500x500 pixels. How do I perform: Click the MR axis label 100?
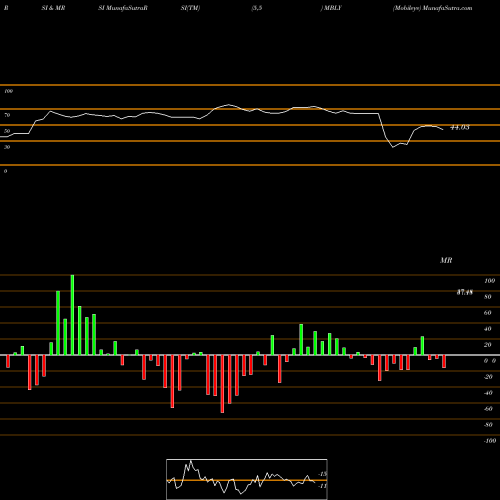coord(490,281)
